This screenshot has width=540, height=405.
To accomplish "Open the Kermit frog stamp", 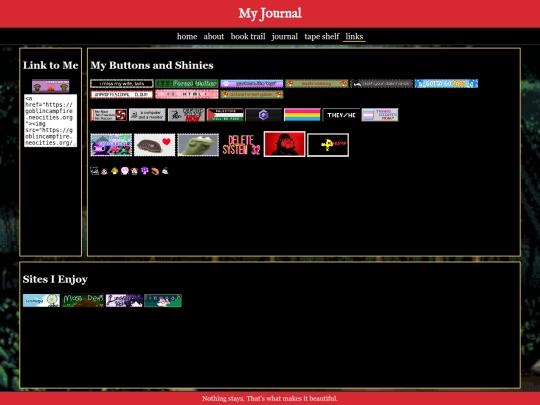I will [x=198, y=145].
